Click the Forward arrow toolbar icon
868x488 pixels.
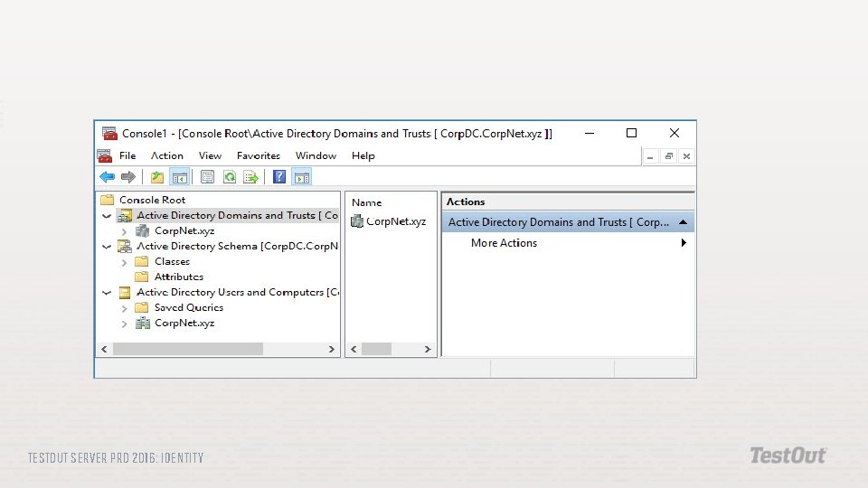point(127,177)
